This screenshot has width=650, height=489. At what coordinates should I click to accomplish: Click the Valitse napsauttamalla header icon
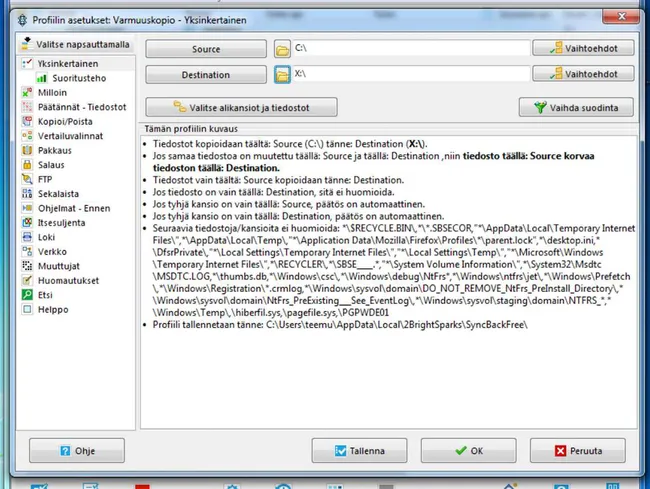tap(27, 43)
